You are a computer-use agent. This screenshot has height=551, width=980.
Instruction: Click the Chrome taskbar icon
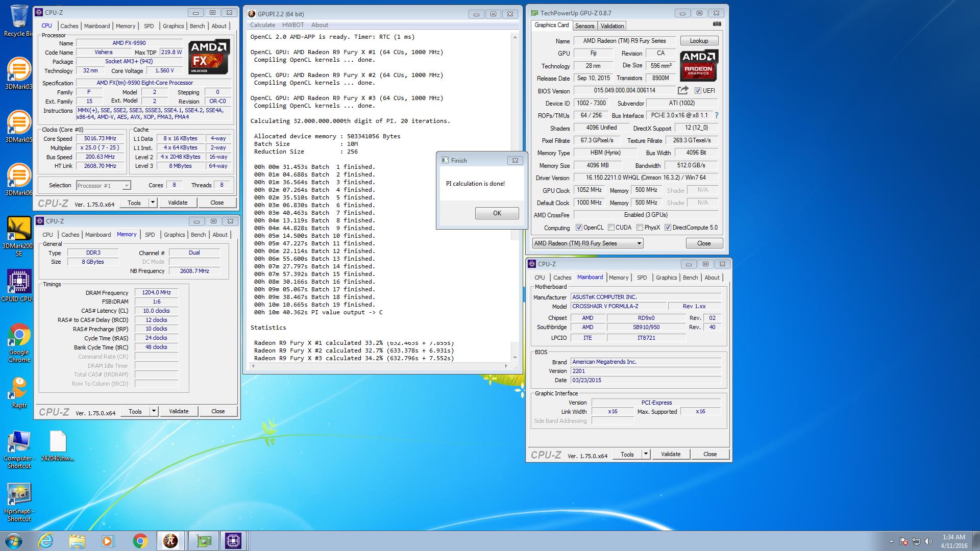pos(140,541)
